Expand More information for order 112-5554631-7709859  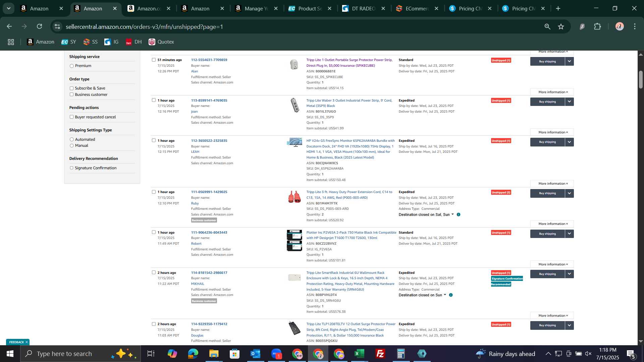point(552,92)
